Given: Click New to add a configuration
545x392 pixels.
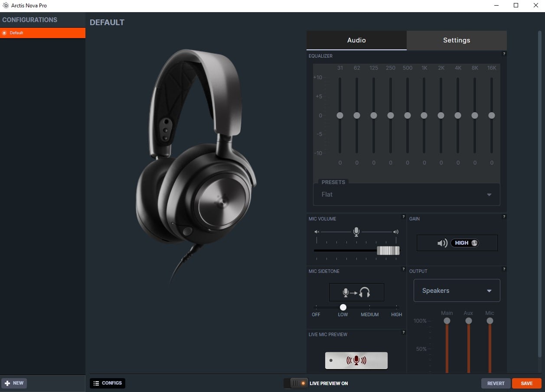Looking at the screenshot, I should click(x=14, y=383).
